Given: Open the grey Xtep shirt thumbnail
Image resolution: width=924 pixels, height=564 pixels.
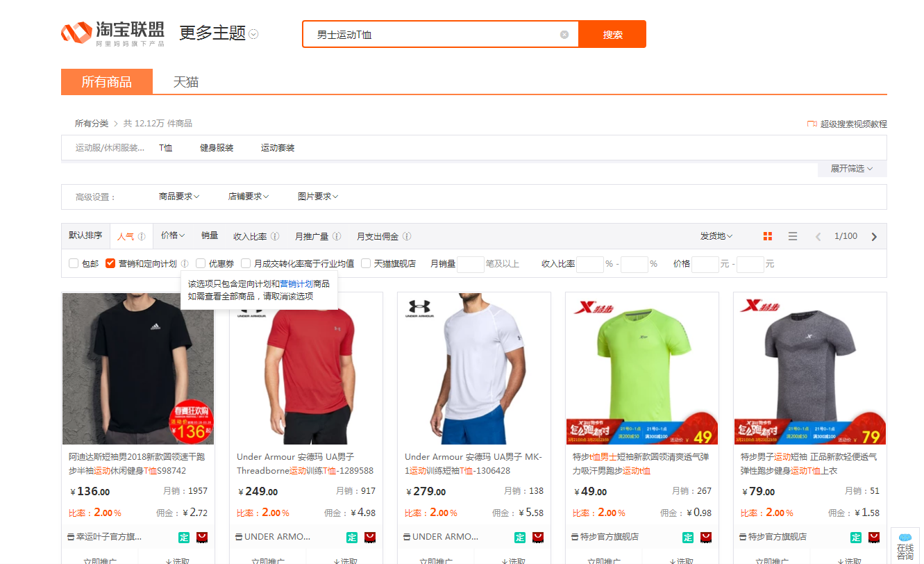Looking at the screenshot, I should tap(810, 369).
